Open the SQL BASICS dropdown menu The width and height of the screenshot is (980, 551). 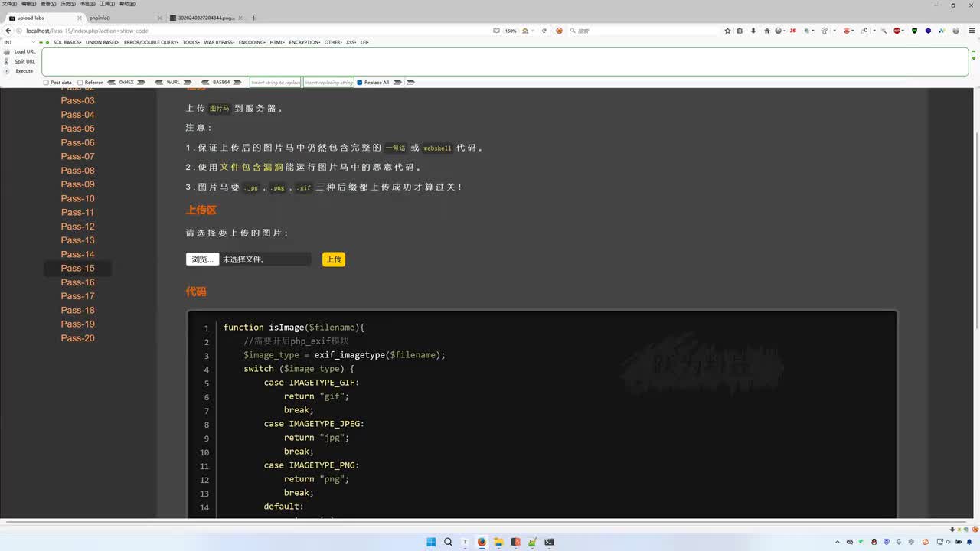coord(67,42)
